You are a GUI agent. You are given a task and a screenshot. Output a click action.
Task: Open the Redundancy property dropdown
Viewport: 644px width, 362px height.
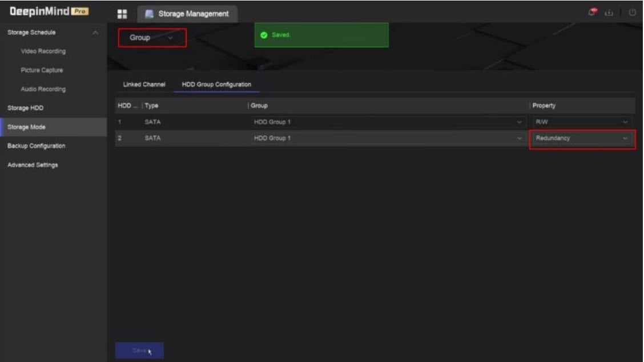(582, 139)
